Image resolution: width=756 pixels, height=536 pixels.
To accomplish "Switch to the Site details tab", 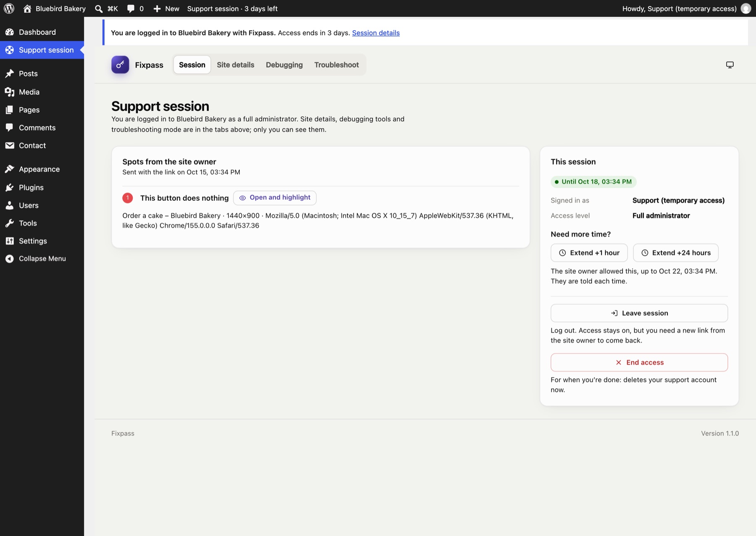I will tap(235, 65).
